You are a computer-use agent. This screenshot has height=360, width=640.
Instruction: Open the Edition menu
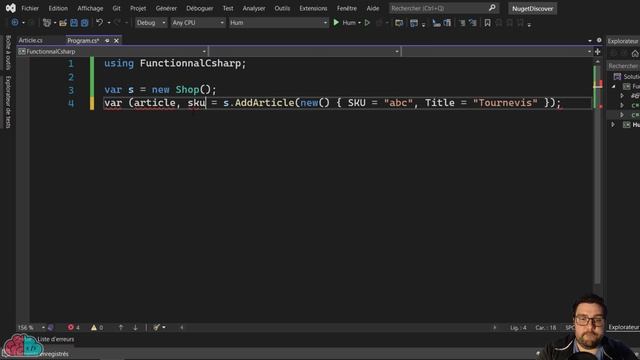coord(58,8)
